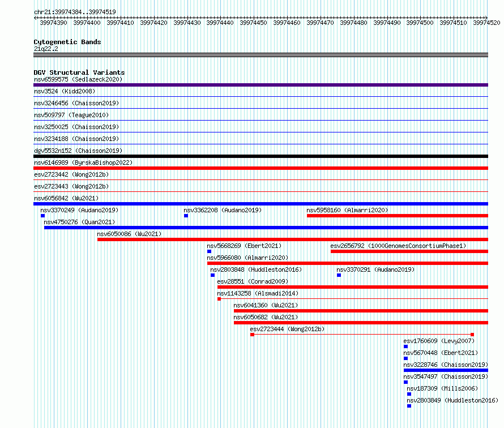This screenshot has height=428, width=504.
Task: Select nsv3246456 (Chaisson2019) label
Action: point(76,103)
